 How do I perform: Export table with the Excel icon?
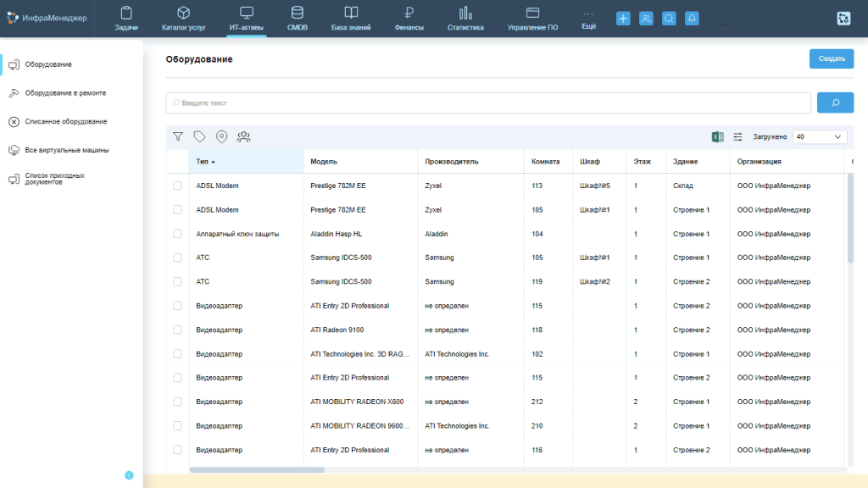pos(717,136)
